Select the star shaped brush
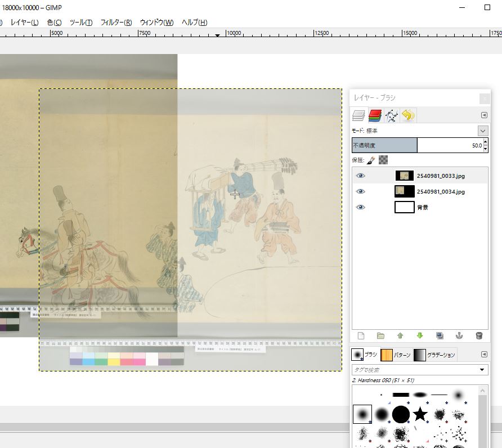This screenshot has width=502, height=448. (420, 414)
